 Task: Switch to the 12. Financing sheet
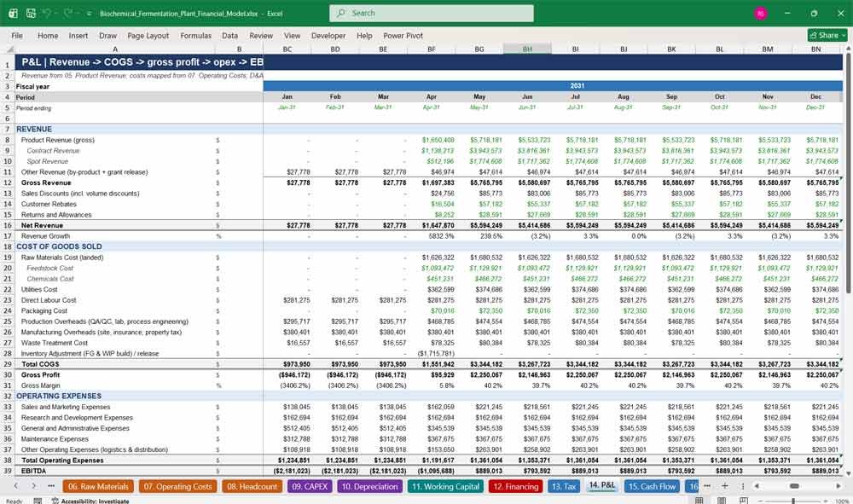tap(516, 487)
